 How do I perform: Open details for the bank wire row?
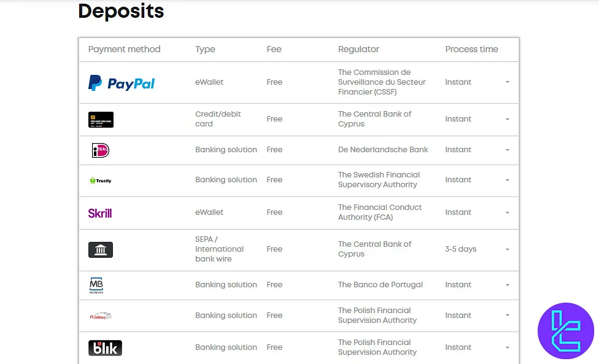(508, 249)
